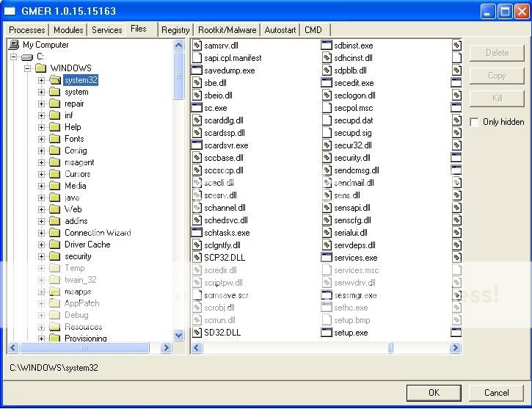Toggle the Only hidden checkbox
Screen dimensions: 532x409
pyautogui.click(x=474, y=122)
